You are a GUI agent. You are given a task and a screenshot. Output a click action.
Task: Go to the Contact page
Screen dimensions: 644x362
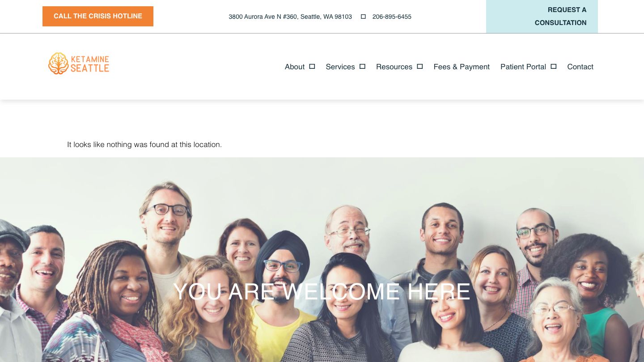click(x=580, y=67)
